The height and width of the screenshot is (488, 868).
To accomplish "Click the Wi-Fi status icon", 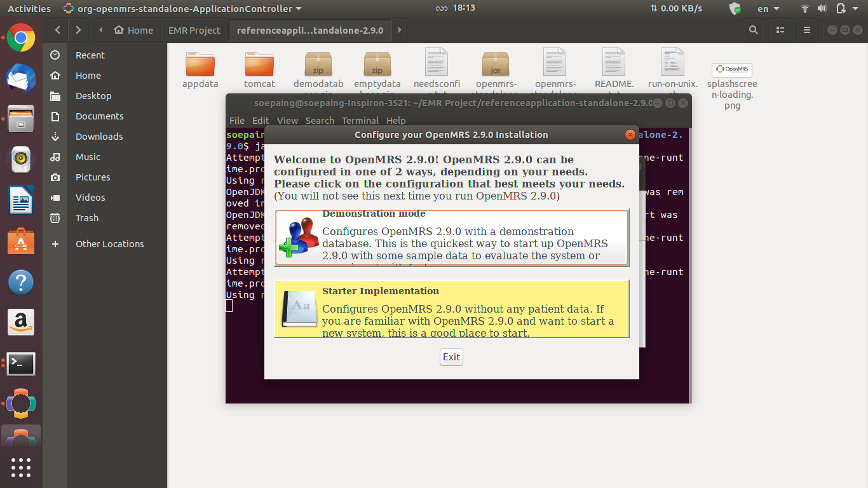I will [805, 9].
